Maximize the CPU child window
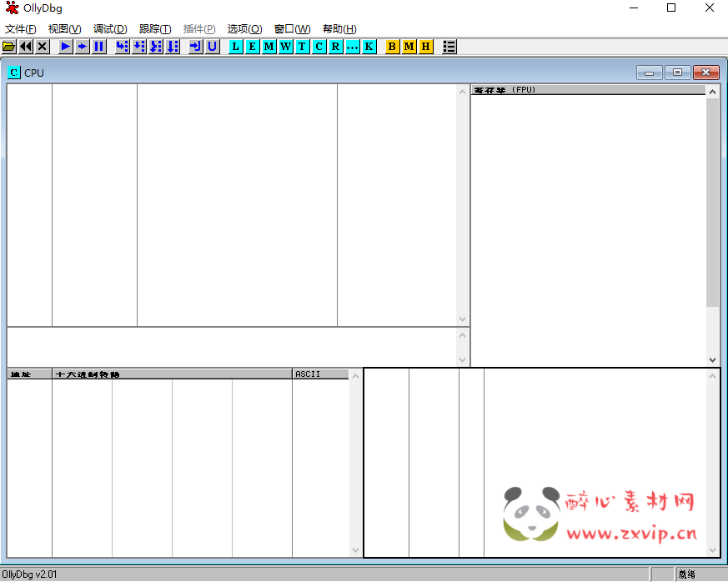Viewport: 728px width, 582px height. pos(677,73)
